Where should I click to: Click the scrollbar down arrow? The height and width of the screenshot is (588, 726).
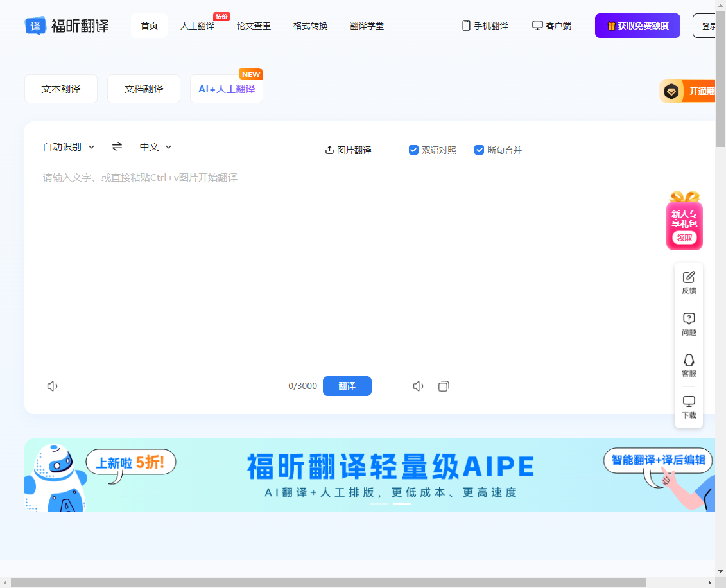pos(720,572)
